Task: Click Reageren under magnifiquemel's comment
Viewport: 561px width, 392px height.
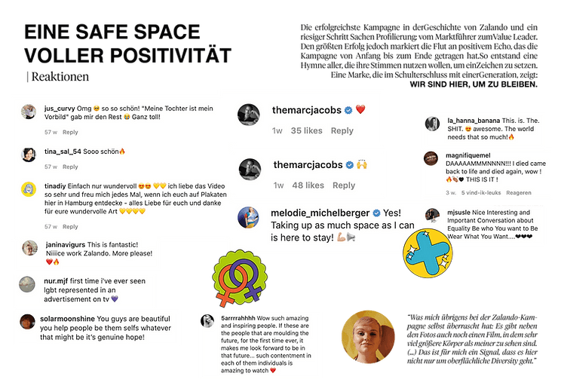Action: click(x=519, y=192)
